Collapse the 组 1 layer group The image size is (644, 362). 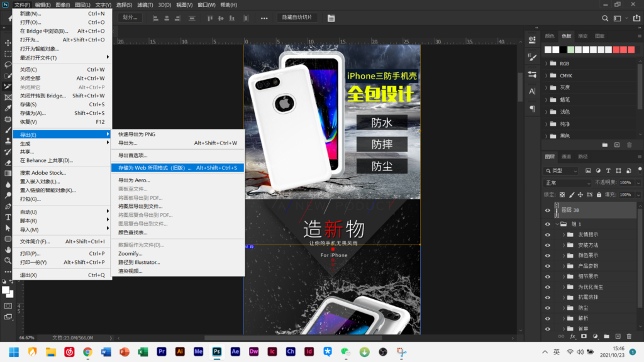pos(557,224)
